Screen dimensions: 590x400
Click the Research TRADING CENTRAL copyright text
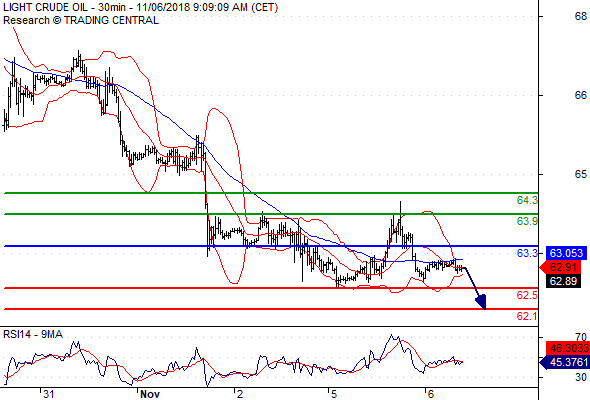point(81,20)
